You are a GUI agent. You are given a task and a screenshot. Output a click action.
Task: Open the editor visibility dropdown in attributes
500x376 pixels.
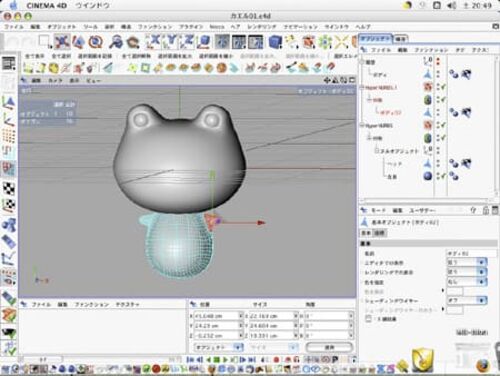coord(467,262)
